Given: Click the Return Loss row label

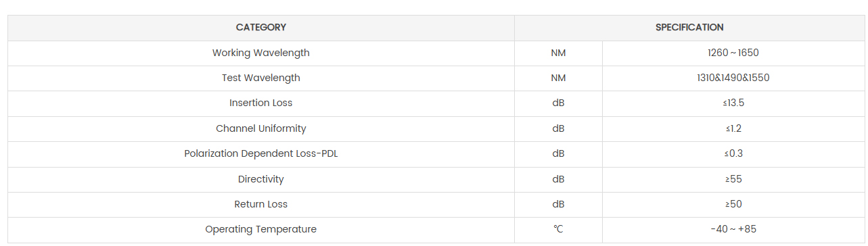Looking at the screenshot, I should (x=260, y=204).
